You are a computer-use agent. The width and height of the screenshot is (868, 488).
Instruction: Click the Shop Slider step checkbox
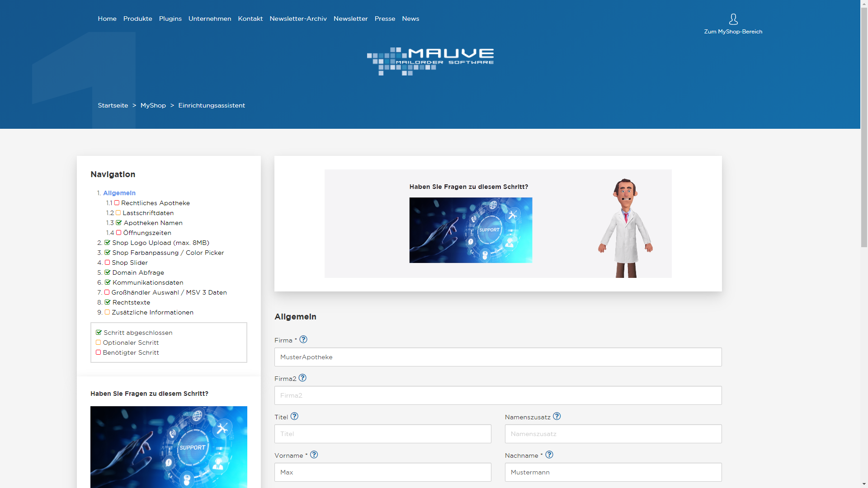point(108,263)
